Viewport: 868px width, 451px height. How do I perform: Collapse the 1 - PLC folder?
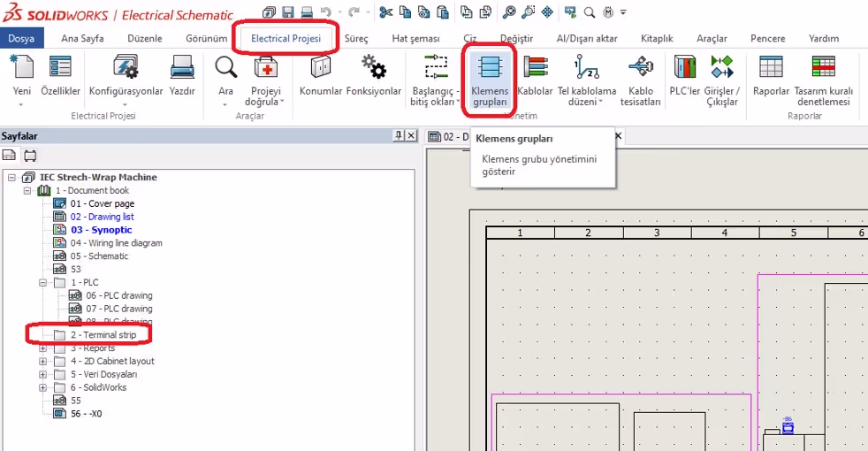click(x=42, y=283)
